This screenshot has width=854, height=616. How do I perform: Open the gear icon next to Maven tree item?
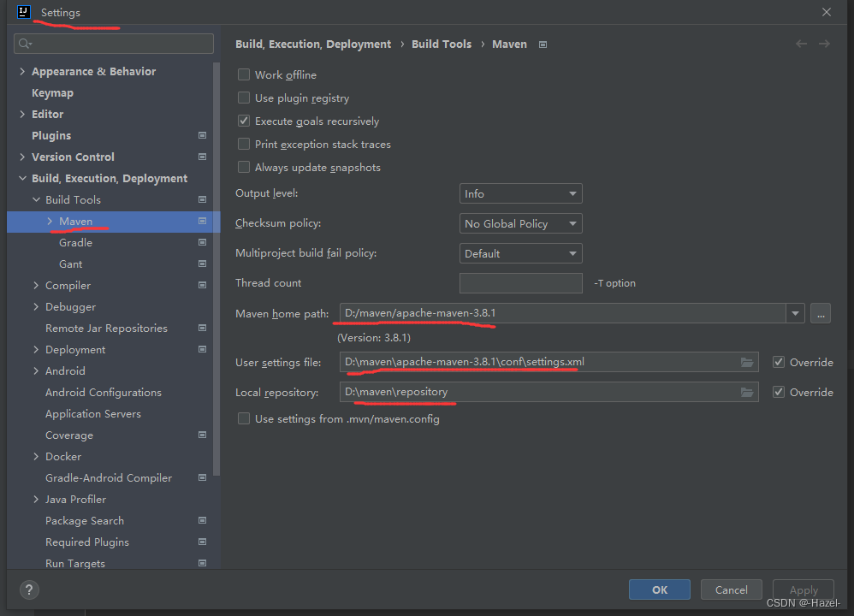click(x=202, y=221)
